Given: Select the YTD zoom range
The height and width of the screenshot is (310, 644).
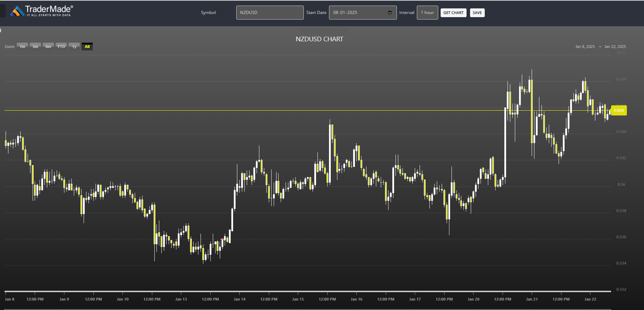Looking at the screenshot, I should (61, 47).
